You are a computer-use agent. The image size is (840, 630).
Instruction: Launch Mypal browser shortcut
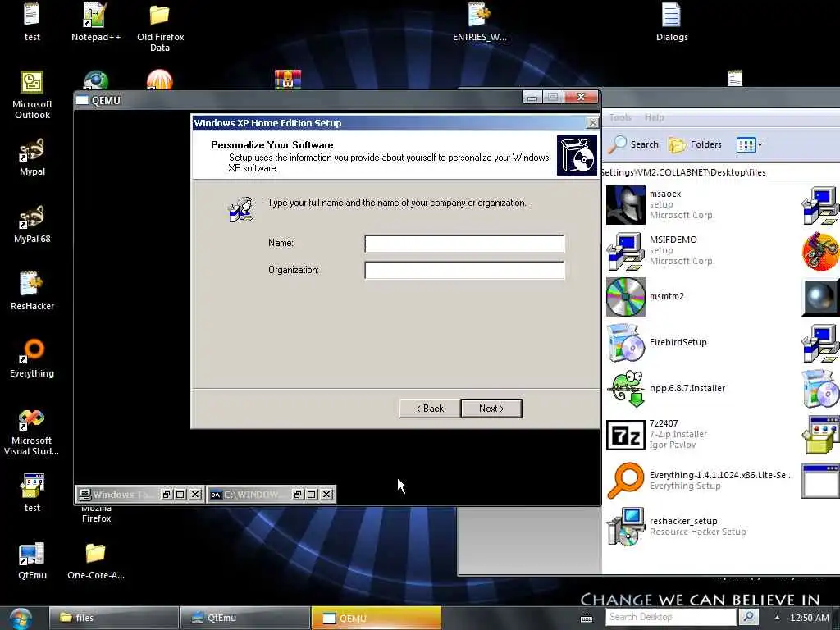coord(32,157)
